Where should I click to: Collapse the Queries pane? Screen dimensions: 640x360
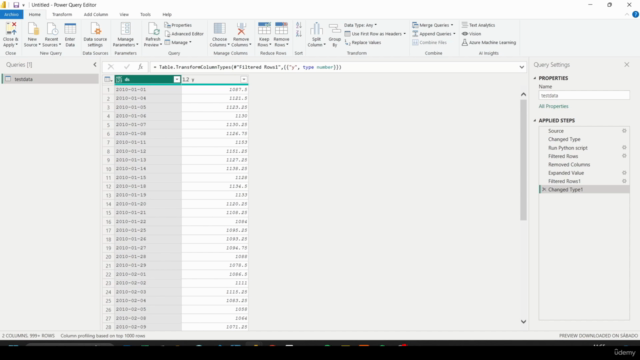pyautogui.click(x=95, y=64)
